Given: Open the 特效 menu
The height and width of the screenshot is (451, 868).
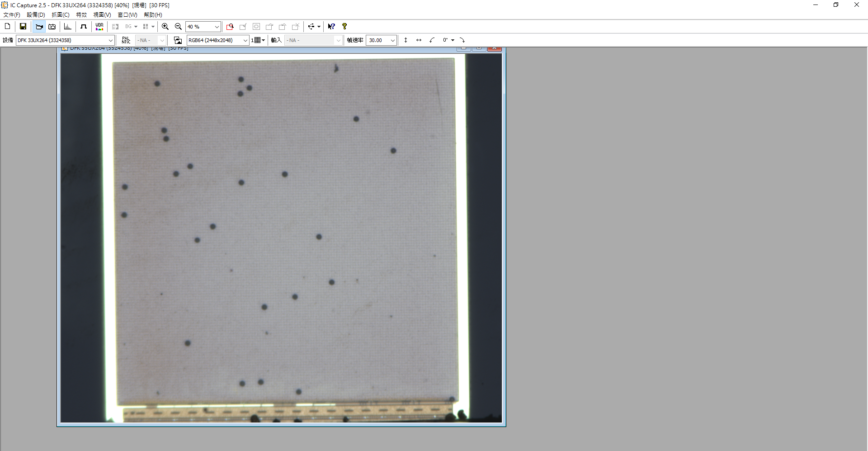Looking at the screenshot, I should 81,14.
